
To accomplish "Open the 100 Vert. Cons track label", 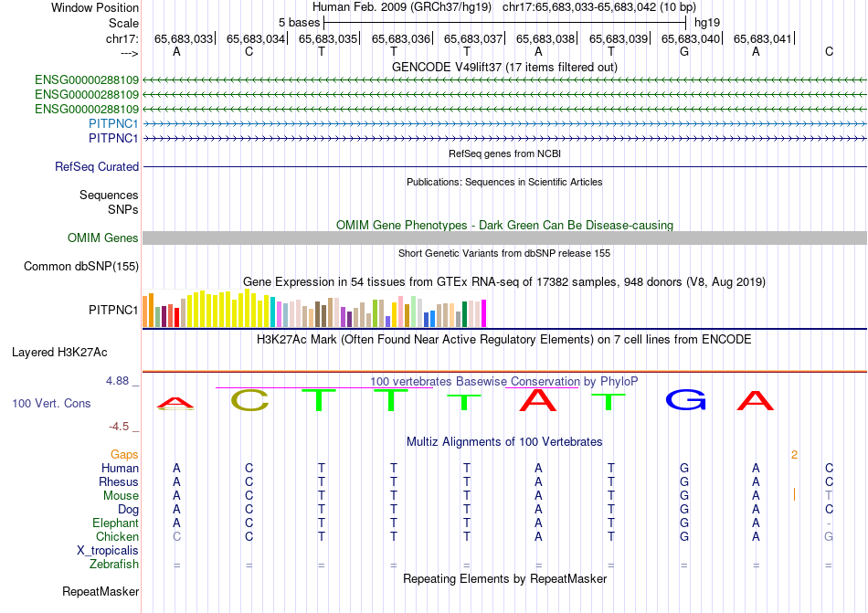I will 51,403.
